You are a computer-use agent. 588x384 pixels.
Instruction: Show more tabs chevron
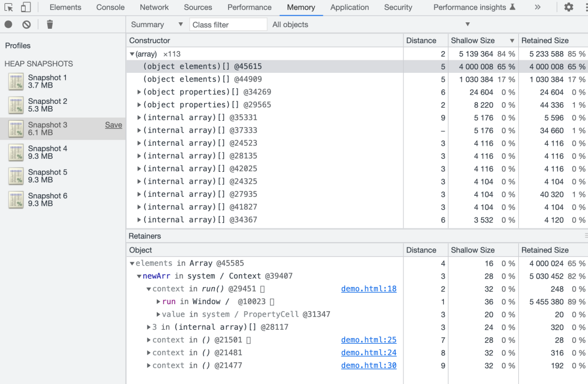point(537,8)
